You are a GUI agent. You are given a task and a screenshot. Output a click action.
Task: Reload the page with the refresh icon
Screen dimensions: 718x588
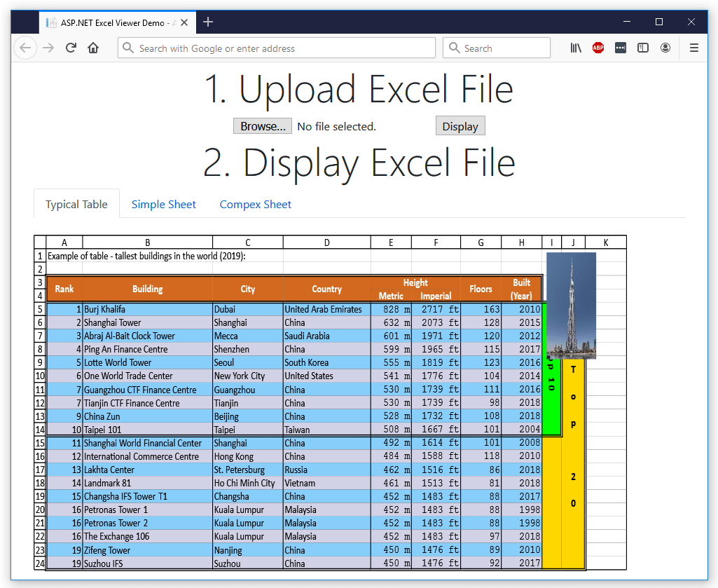coord(71,48)
